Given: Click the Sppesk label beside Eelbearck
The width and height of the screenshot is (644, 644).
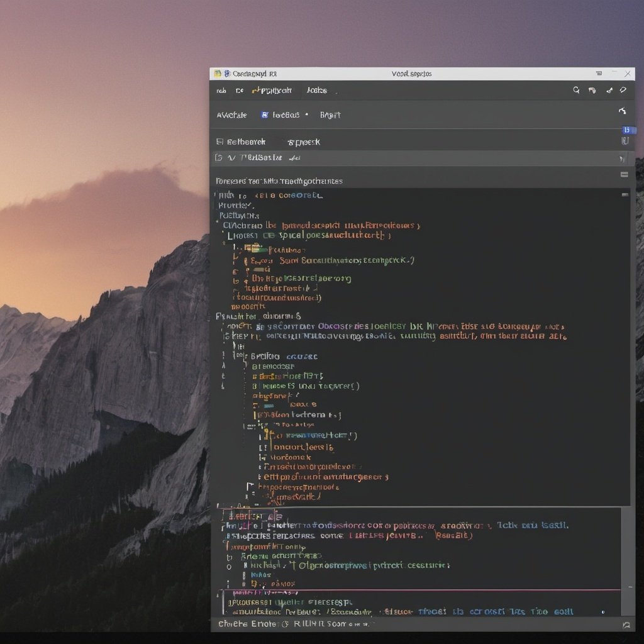Looking at the screenshot, I should click(x=304, y=142).
